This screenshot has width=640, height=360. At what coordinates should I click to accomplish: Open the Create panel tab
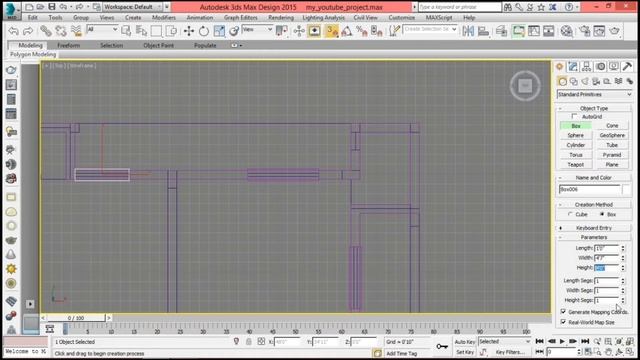pyautogui.click(x=560, y=67)
